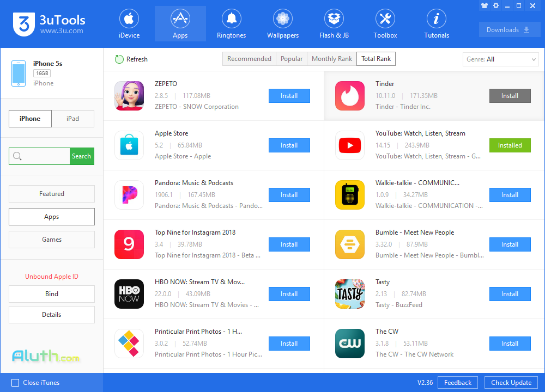Install Apple Store app
545x392 pixels.
pyautogui.click(x=289, y=145)
